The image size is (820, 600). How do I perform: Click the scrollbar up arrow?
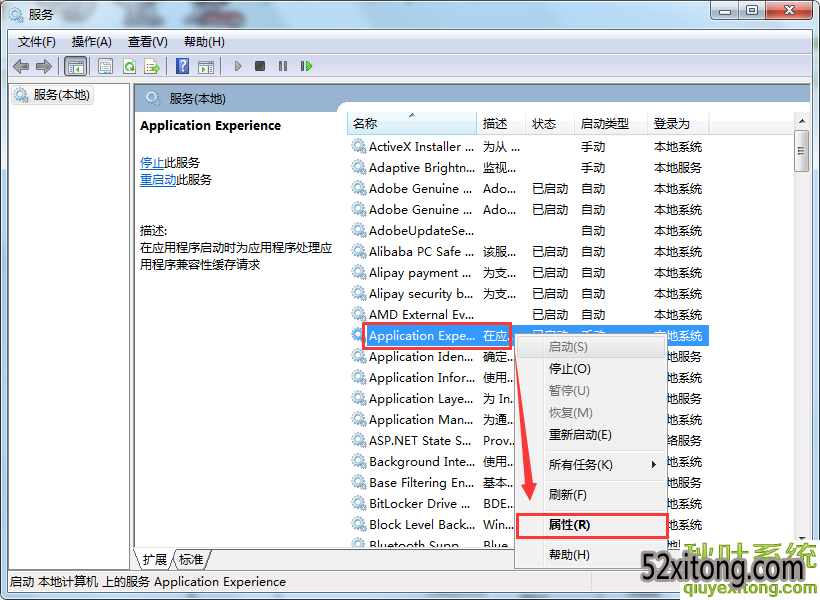801,121
